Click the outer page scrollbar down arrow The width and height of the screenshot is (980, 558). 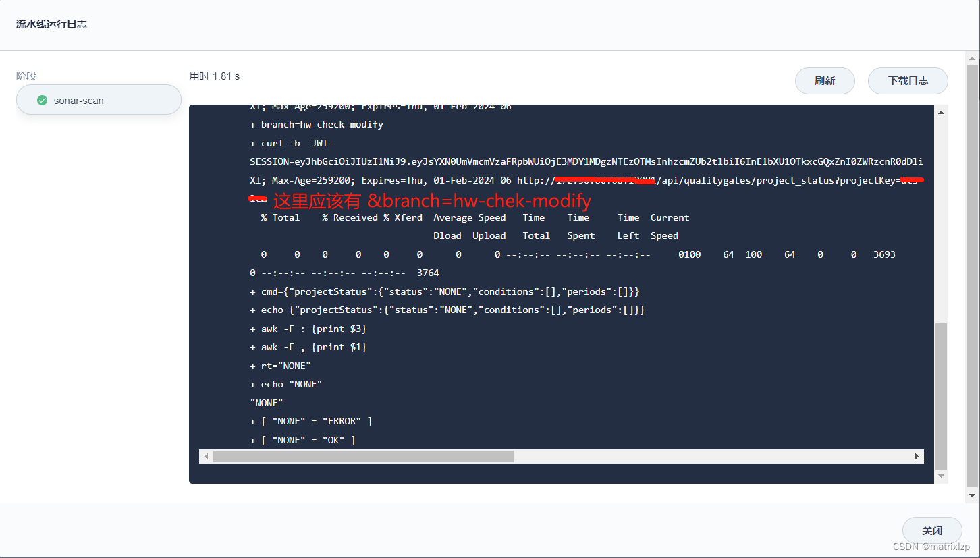click(x=972, y=496)
